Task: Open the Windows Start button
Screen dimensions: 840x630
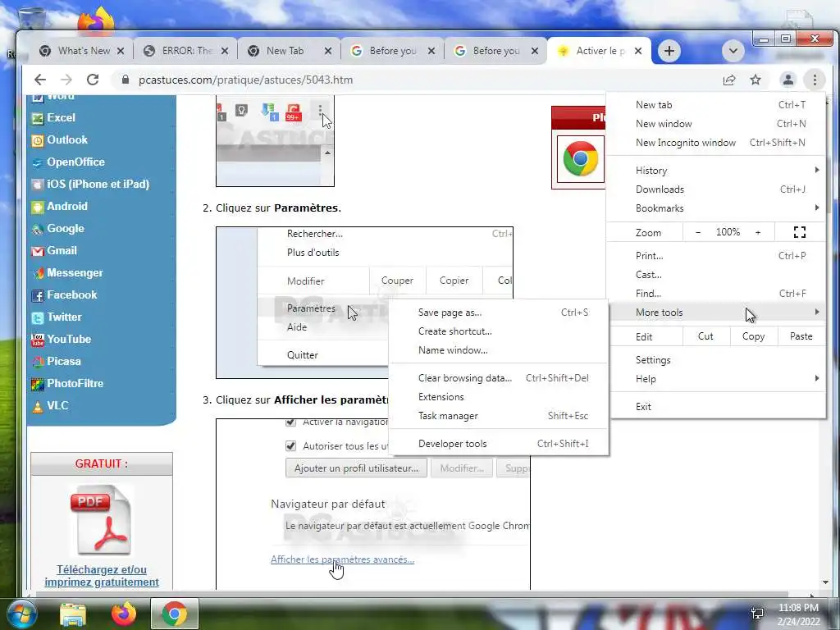Action: [21, 614]
